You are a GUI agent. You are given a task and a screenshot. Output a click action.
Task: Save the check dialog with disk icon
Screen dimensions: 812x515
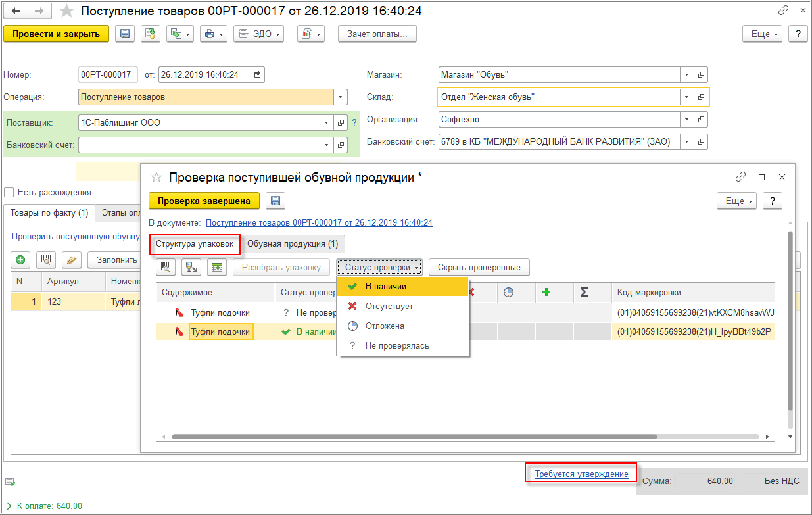pyautogui.click(x=275, y=201)
